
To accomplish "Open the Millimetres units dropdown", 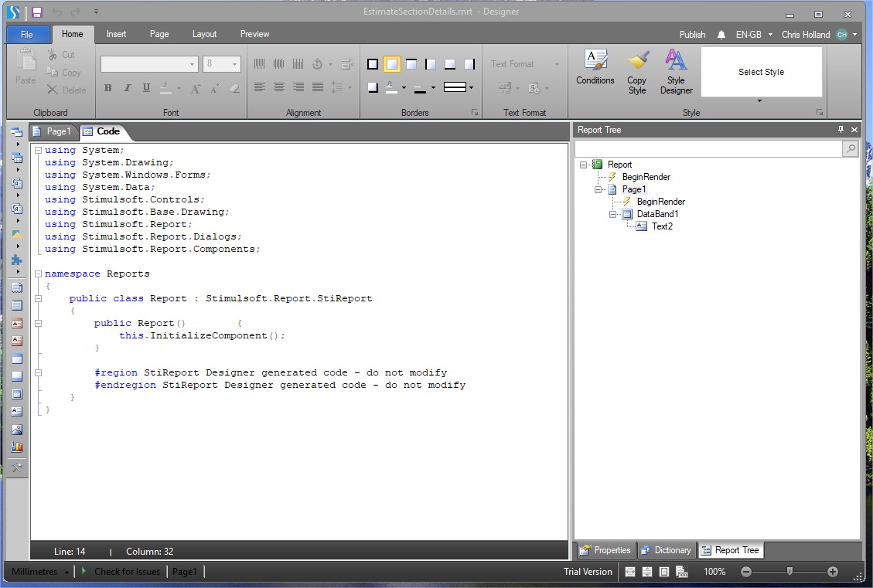I will [x=40, y=571].
